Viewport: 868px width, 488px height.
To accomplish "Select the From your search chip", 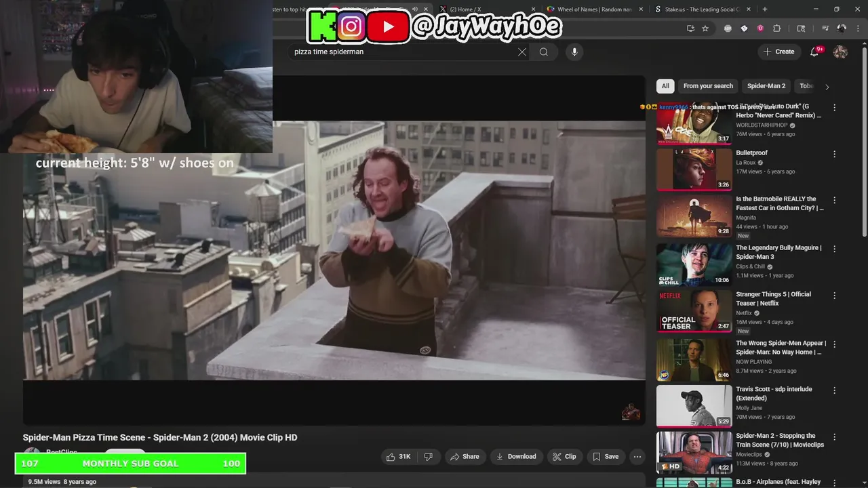I will point(708,86).
